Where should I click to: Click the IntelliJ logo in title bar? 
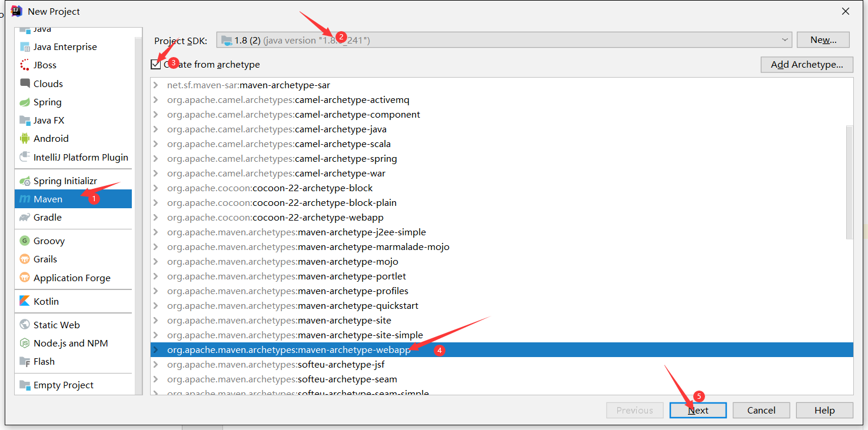(x=17, y=11)
